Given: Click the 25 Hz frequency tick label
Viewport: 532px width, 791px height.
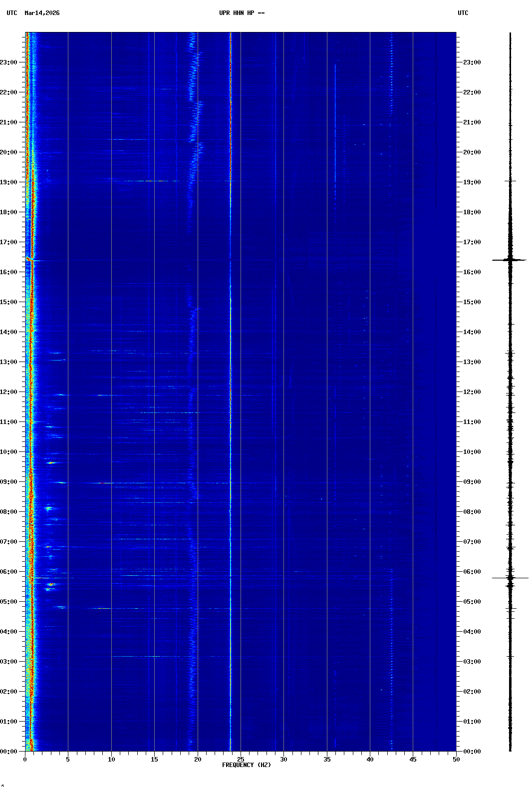Looking at the screenshot, I should click(x=241, y=760).
